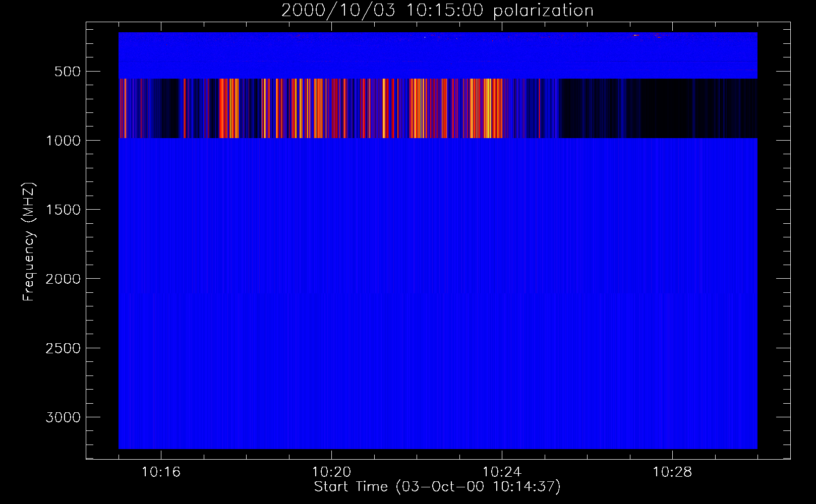Select the 2500 frequency tick label
This screenshot has height=504, width=816.
coord(63,348)
